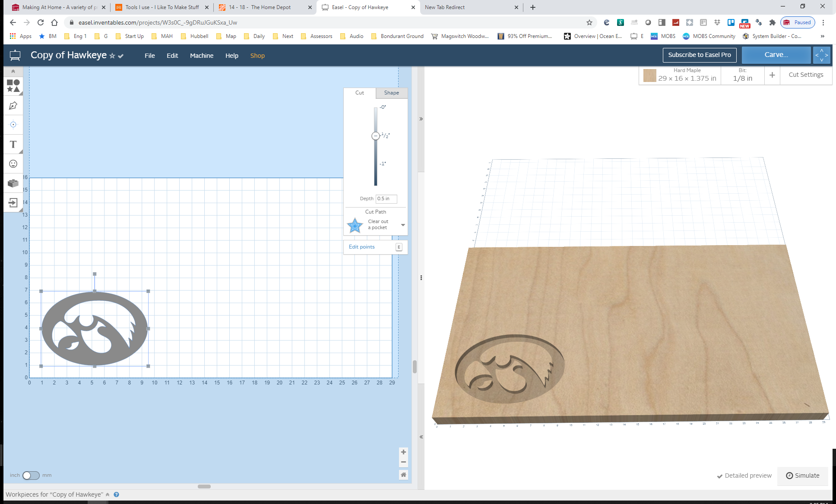Click the Zoom to fit icon
The image size is (836, 504).
point(404,474)
